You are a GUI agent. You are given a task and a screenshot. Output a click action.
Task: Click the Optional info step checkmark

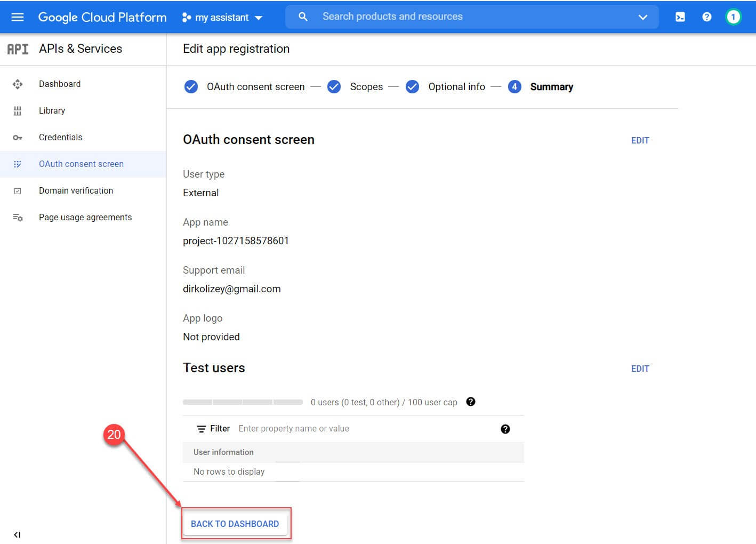point(412,86)
